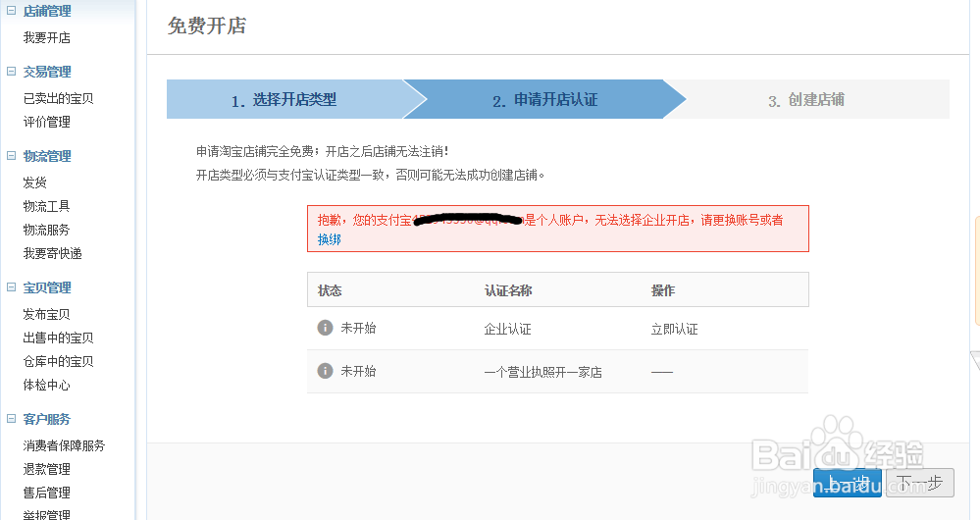
Task: Collapse the 物流管理 section toggle
Action: [x=11, y=156]
